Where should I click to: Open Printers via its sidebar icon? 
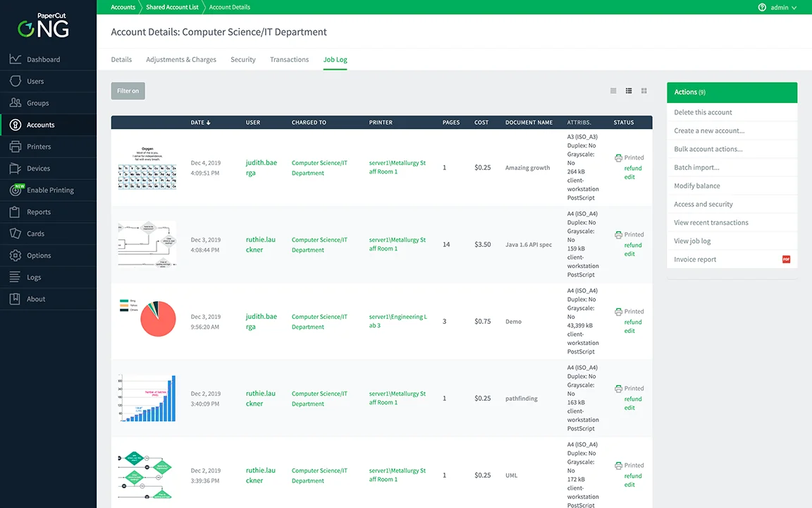(x=15, y=147)
